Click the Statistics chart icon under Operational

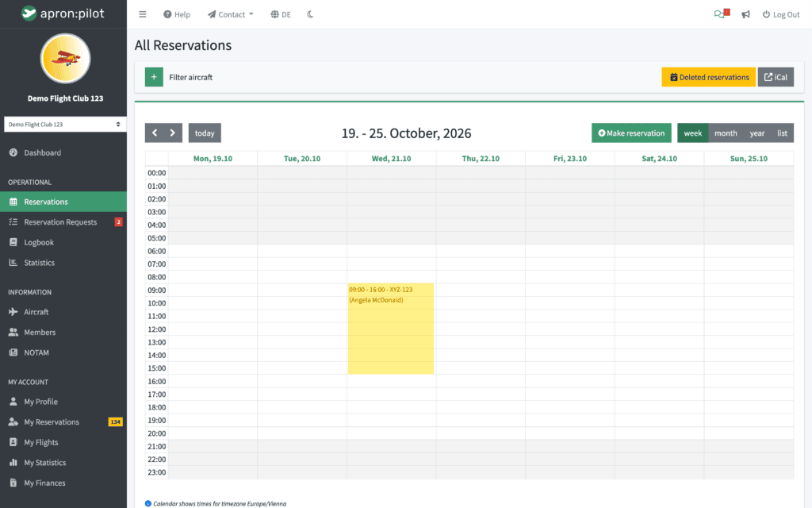(x=13, y=262)
